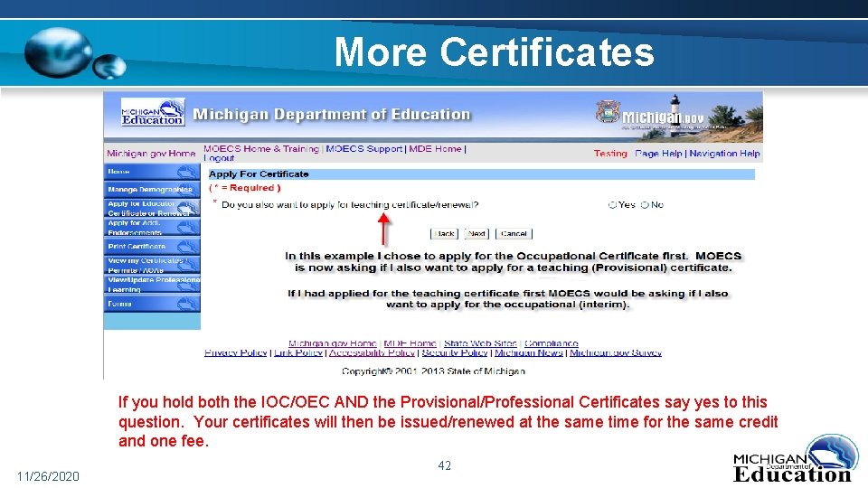Open View/Update Professional Learning in the sidebar
Viewport: 868px width, 488px height.
point(152,285)
